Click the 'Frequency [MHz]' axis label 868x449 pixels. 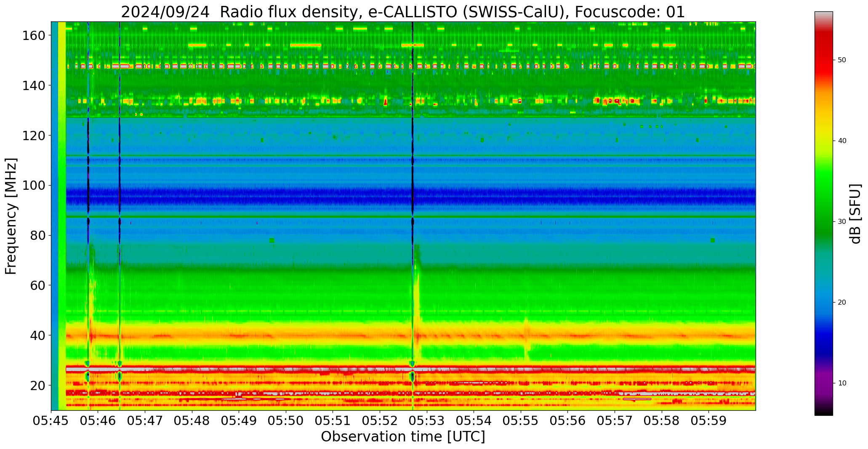click(x=11, y=216)
